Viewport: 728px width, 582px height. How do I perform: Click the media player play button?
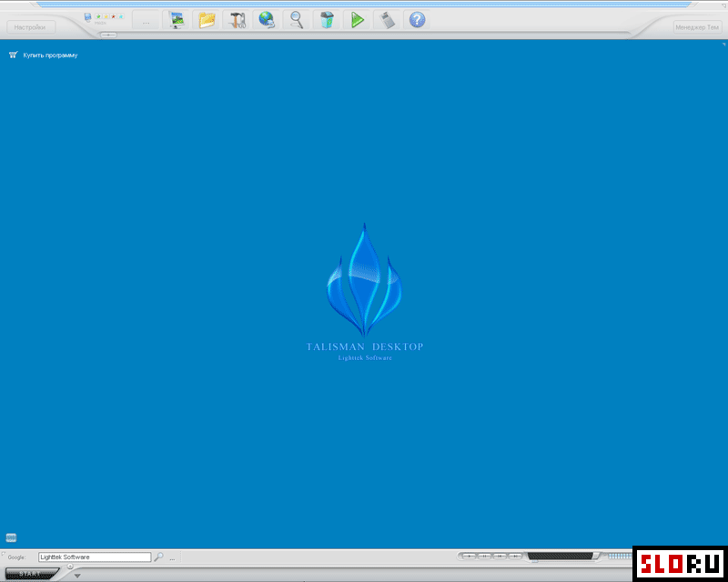pos(470,556)
